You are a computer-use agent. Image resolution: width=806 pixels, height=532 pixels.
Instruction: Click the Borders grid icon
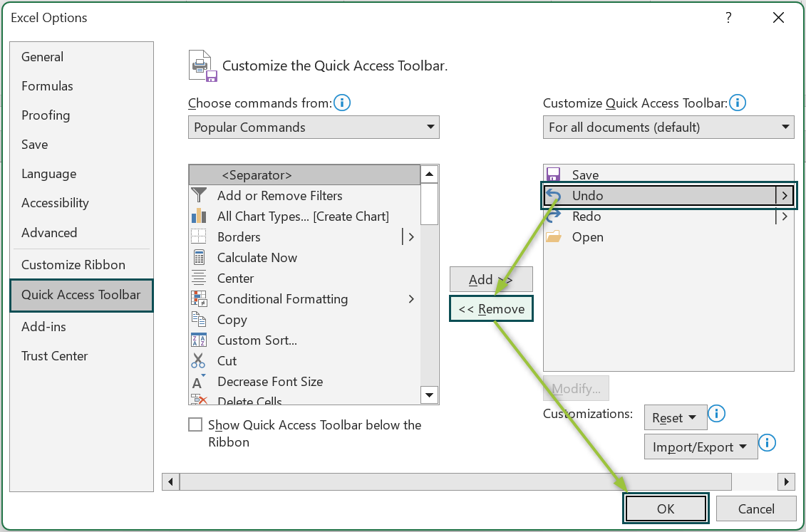tap(198, 236)
